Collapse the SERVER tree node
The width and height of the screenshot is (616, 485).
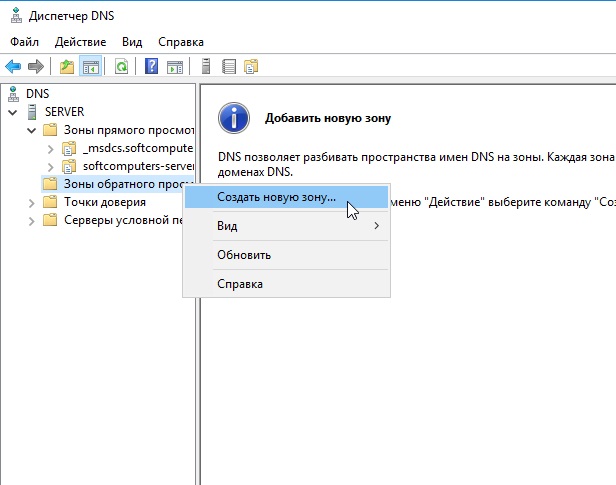13,112
